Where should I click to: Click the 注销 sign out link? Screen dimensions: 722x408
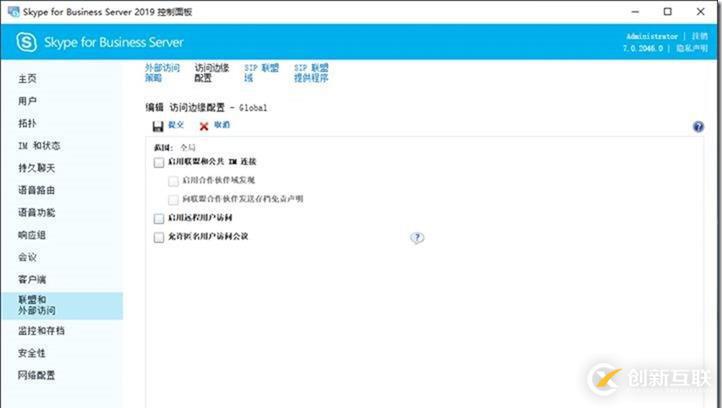coord(699,36)
